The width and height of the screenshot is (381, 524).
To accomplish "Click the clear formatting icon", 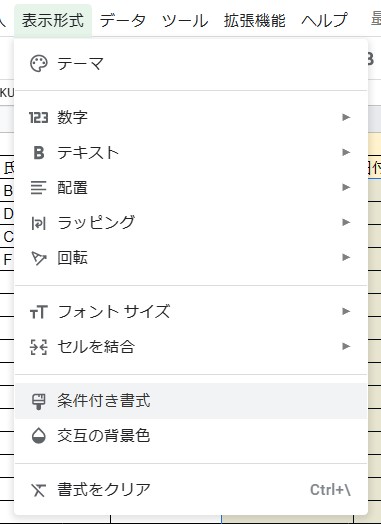I will [x=39, y=490].
